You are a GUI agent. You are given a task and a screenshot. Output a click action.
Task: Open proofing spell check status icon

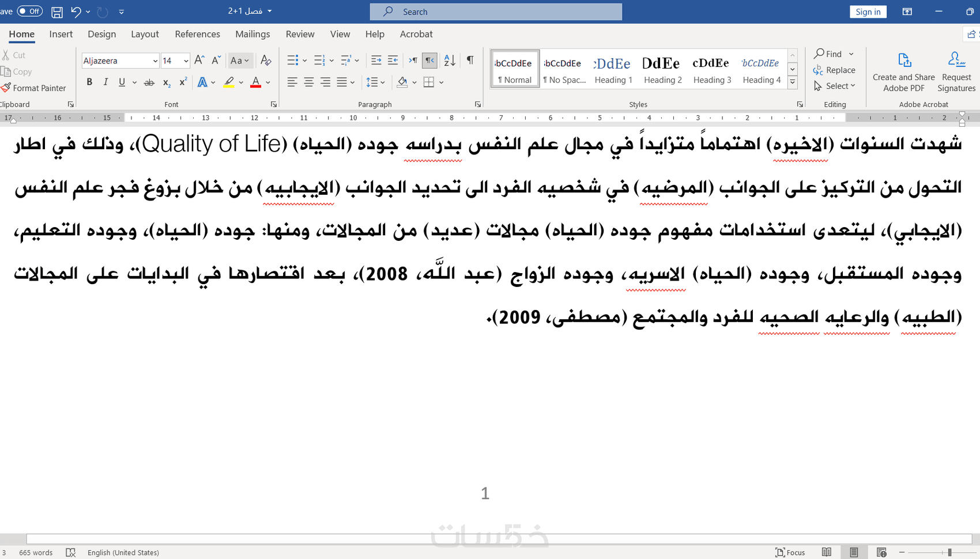click(x=71, y=552)
